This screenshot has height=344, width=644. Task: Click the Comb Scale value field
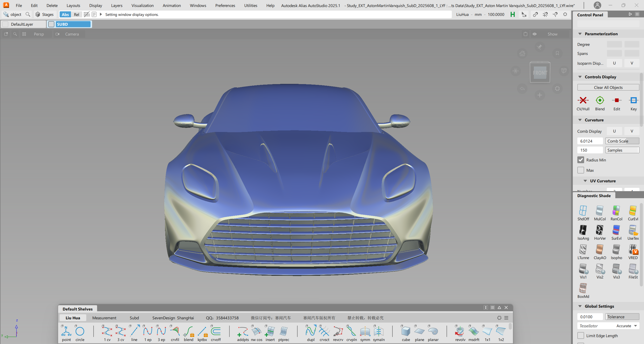[590, 141]
